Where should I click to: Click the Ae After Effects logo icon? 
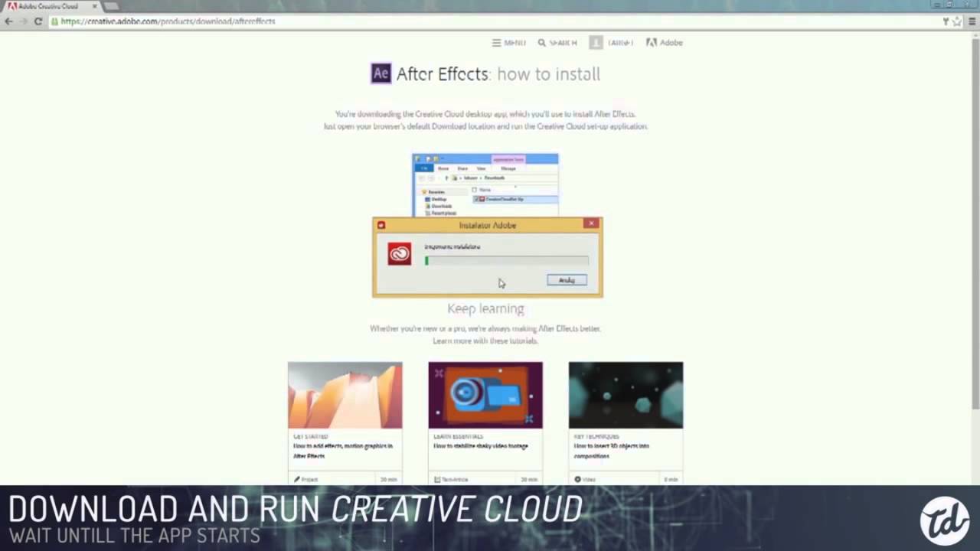pos(381,73)
